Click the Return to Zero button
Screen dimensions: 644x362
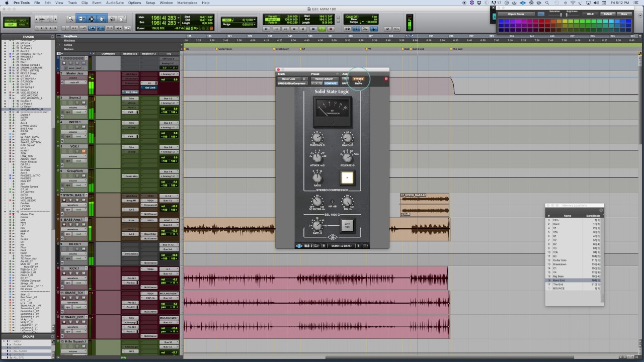(x=277, y=29)
